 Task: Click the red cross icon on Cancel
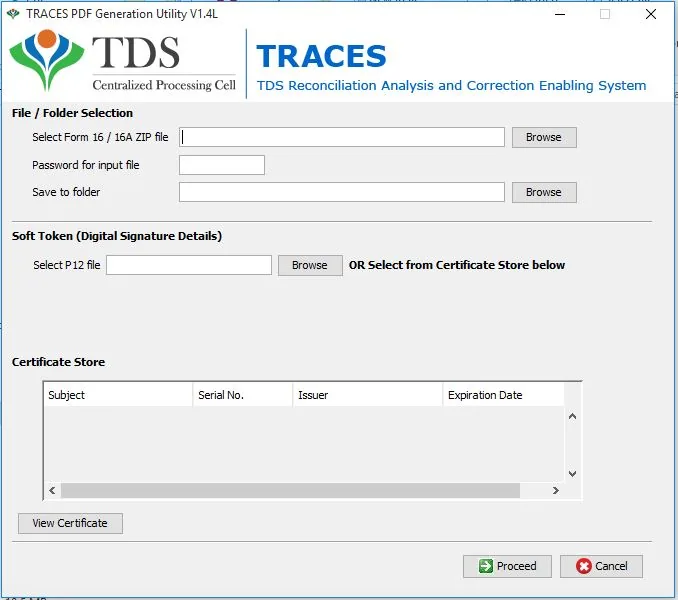tap(583, 566)
